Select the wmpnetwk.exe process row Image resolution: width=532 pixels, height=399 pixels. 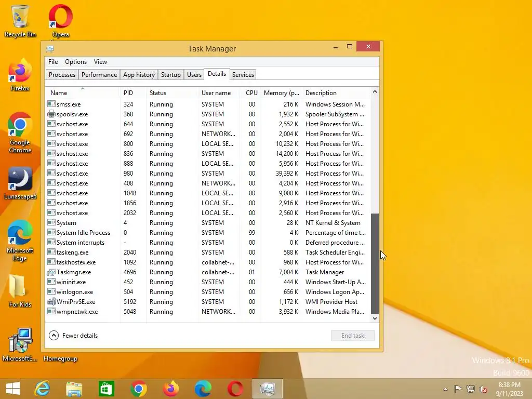pyautogui.click(x=208, y=312)
